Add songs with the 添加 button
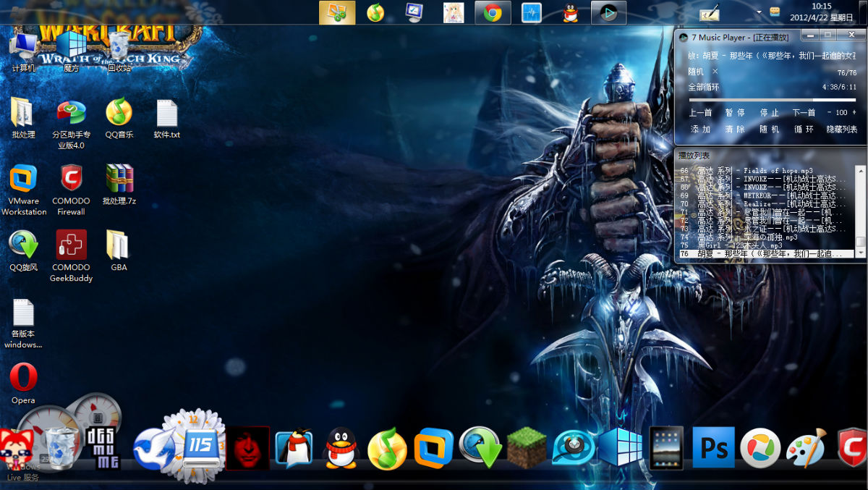 pos(701,129)
